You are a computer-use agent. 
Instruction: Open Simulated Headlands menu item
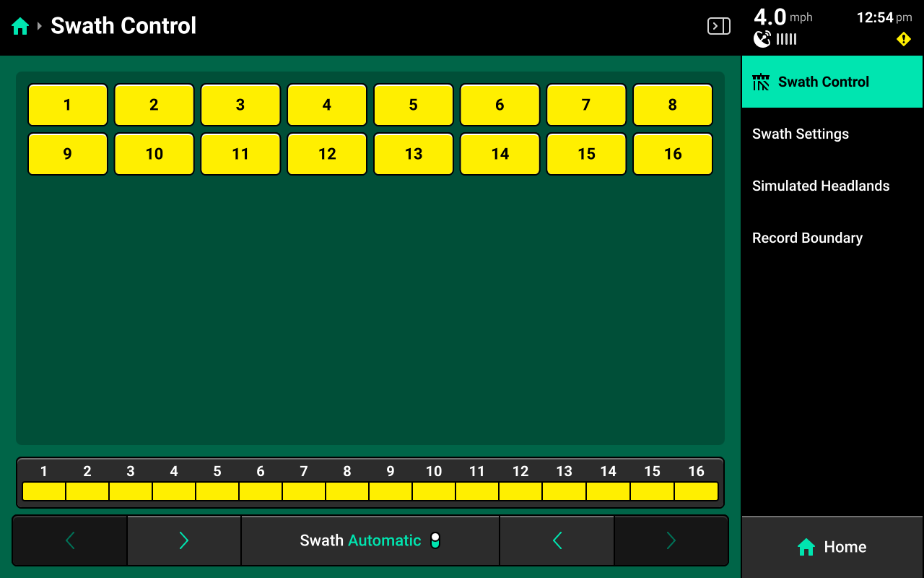(x=821, y=186)
